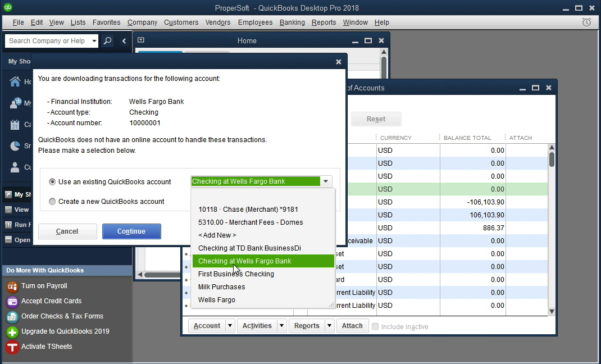Collapse the left panel arrow icon
Screen dimensions: 601x364
[124, 40]
